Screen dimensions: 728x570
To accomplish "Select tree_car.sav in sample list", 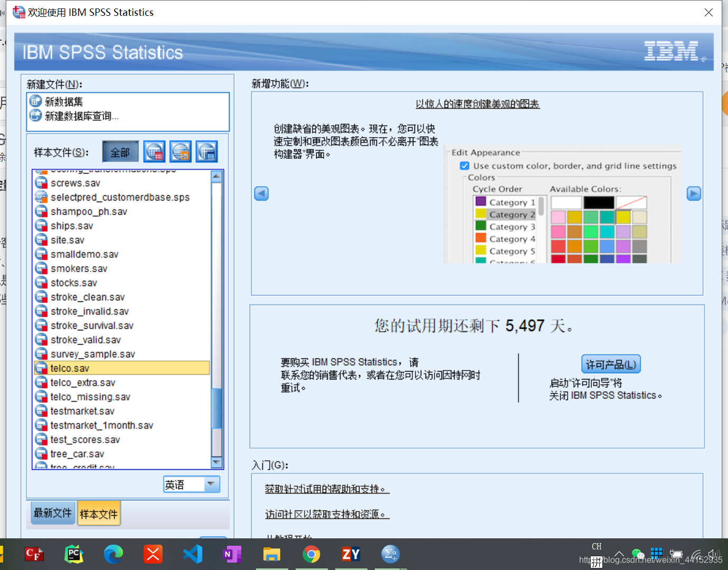I will pyautogui.click(x=122, y=453).
